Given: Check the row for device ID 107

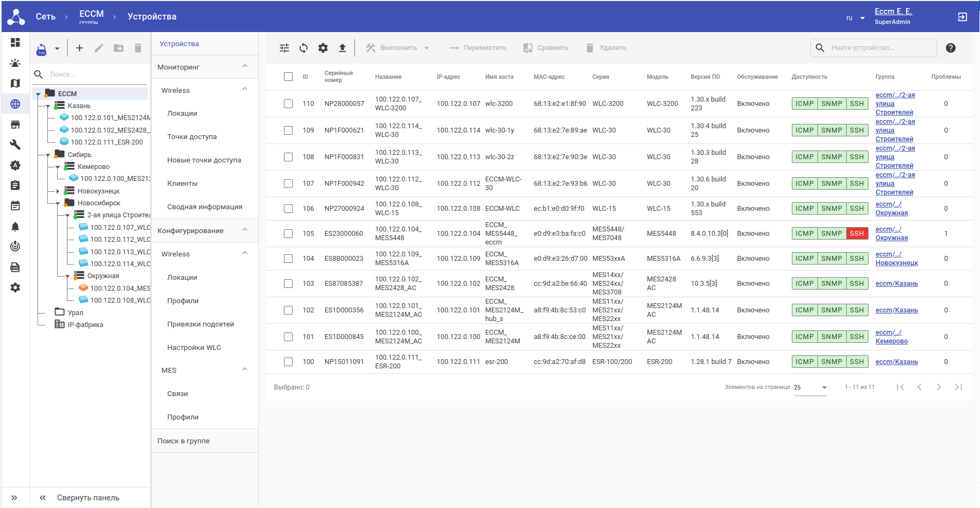Looking at the screenshot, I should [x=288, y=184].
